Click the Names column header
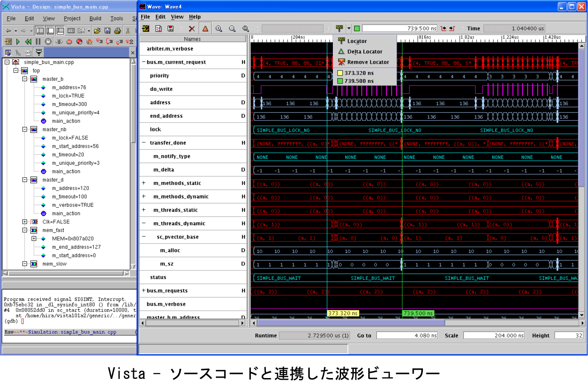 pos(192,39)
